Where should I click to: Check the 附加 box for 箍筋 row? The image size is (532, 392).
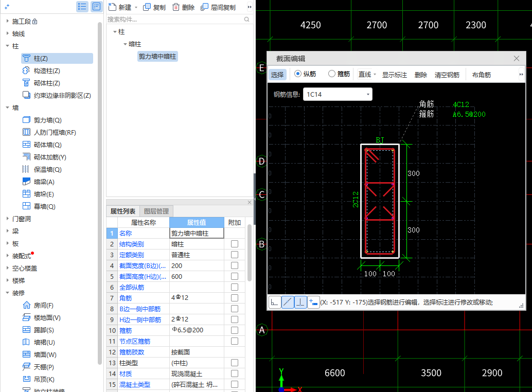(x=235, y=330)
